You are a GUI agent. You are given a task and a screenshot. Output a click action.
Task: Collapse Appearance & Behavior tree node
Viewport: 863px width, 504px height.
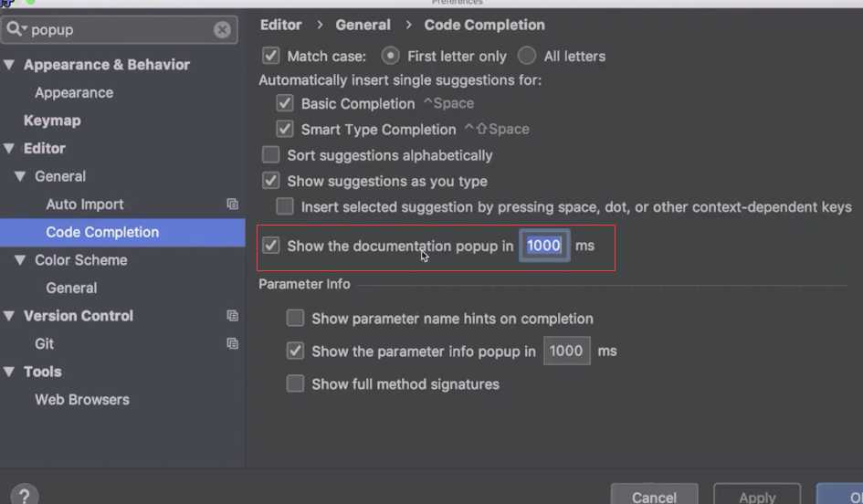tap(9, 65)
